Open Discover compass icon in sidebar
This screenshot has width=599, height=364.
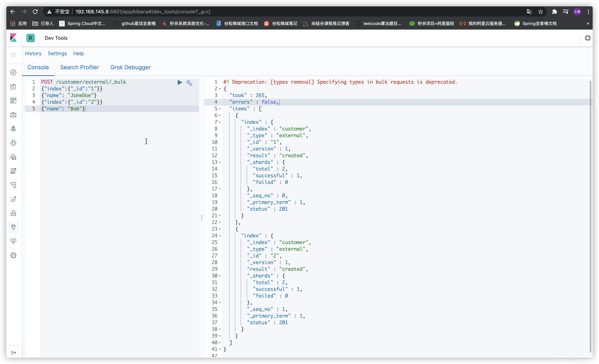click(x=13, y=72)
